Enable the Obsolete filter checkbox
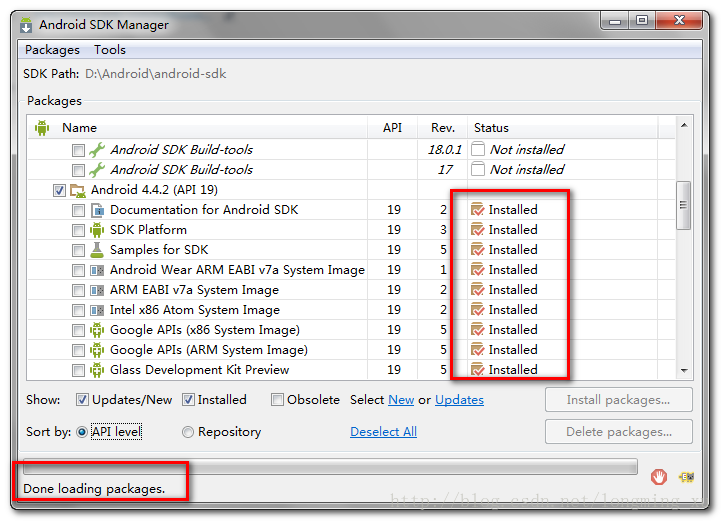Viewport: 721px width, 521px height. pos(277,400)
